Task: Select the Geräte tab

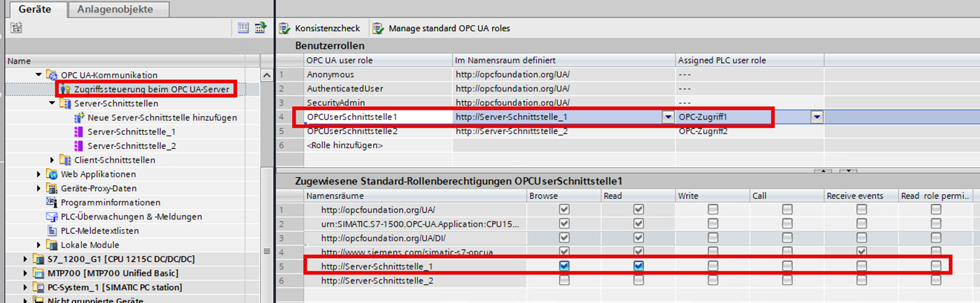Action: 35,9
